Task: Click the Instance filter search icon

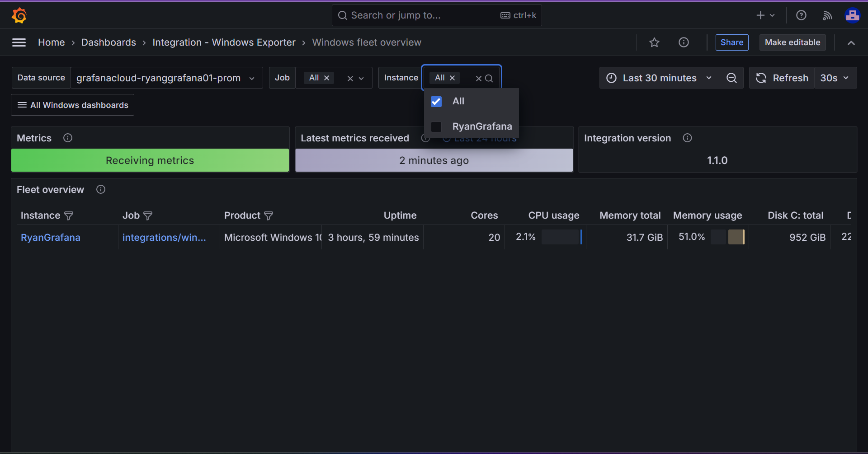Action: coord(489,78)
